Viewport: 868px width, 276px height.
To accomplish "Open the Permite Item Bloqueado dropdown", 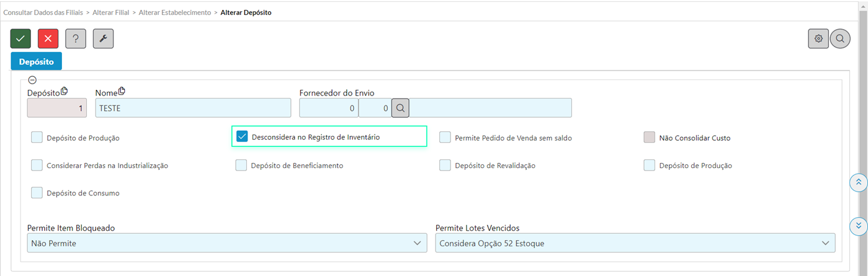I will coord(227,243).
